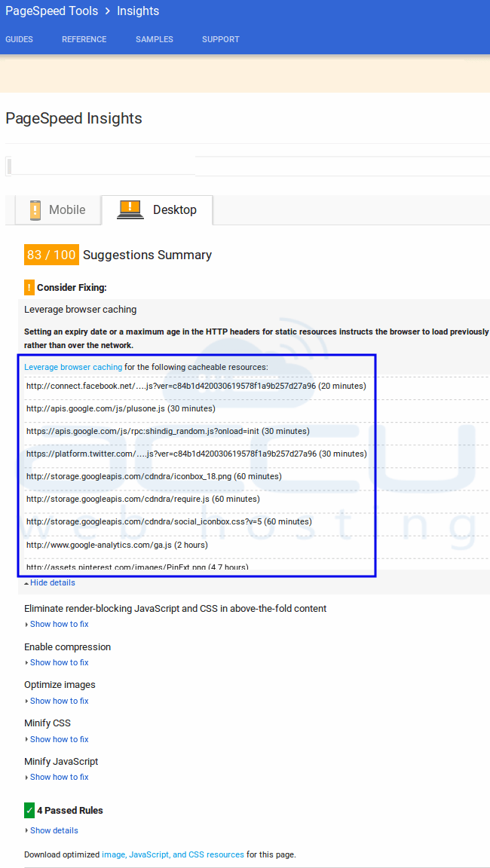Click the Enable compression rule title
The width and height of the screenshot is (490, 868).
pyautogui.click(x=68, y=647)
